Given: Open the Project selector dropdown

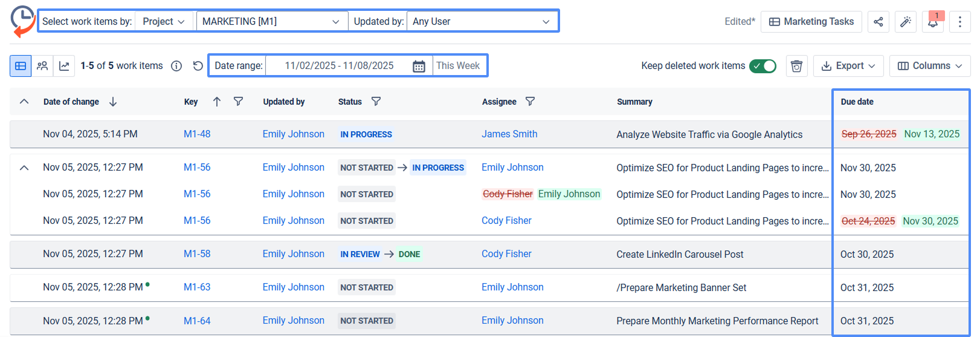Looking at the screenshot, I should (x=164, y=22).
